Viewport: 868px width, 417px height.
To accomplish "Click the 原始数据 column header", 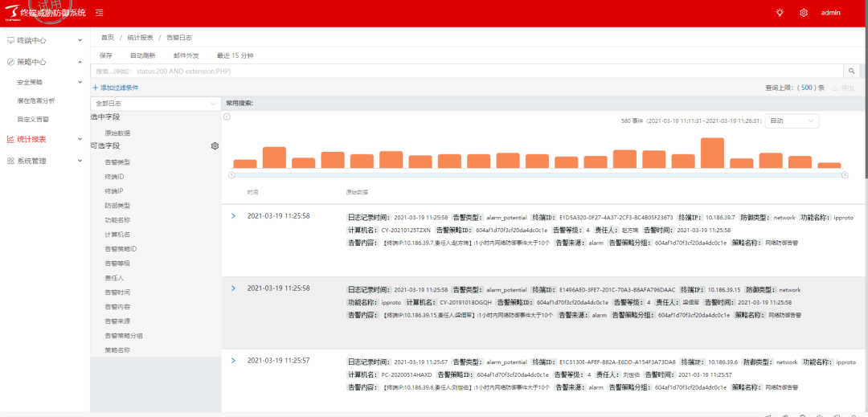I will click(x=358, y=193).
